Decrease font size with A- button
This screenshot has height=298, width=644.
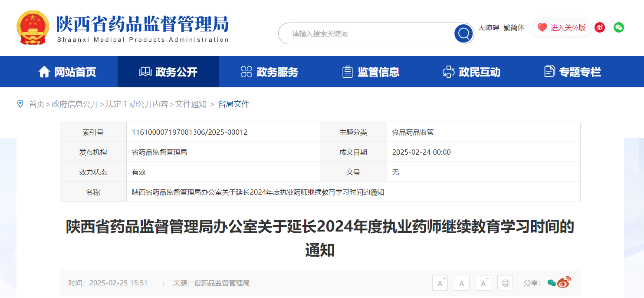point(483,283)
